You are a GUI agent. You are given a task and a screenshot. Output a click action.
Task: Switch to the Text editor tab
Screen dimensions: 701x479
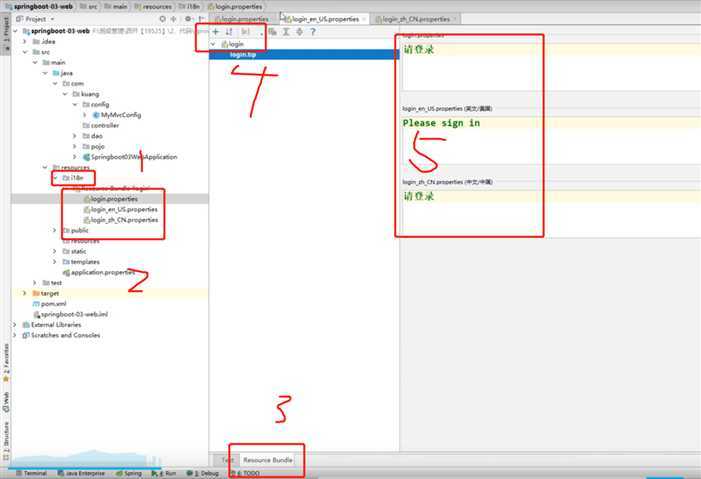[x=228, y=460]
